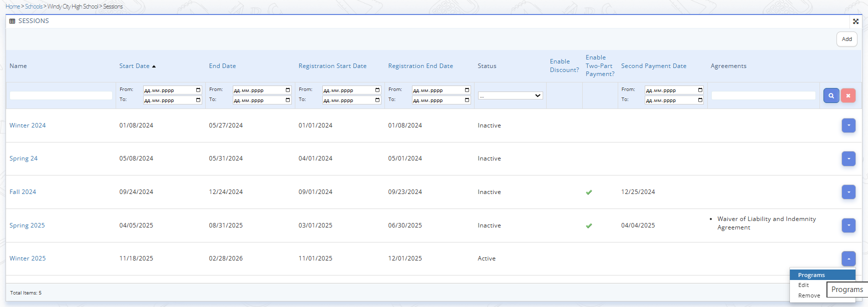This screenshot has width=868, height=307.
Task: Open calendar picker for Second Payment Date From
Action: coord(700,90)
